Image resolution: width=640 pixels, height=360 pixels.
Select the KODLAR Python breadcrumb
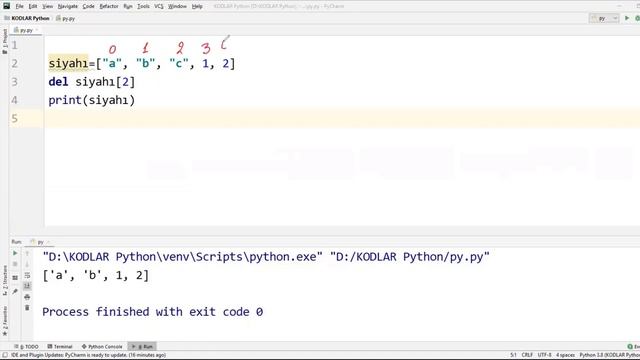30,18
